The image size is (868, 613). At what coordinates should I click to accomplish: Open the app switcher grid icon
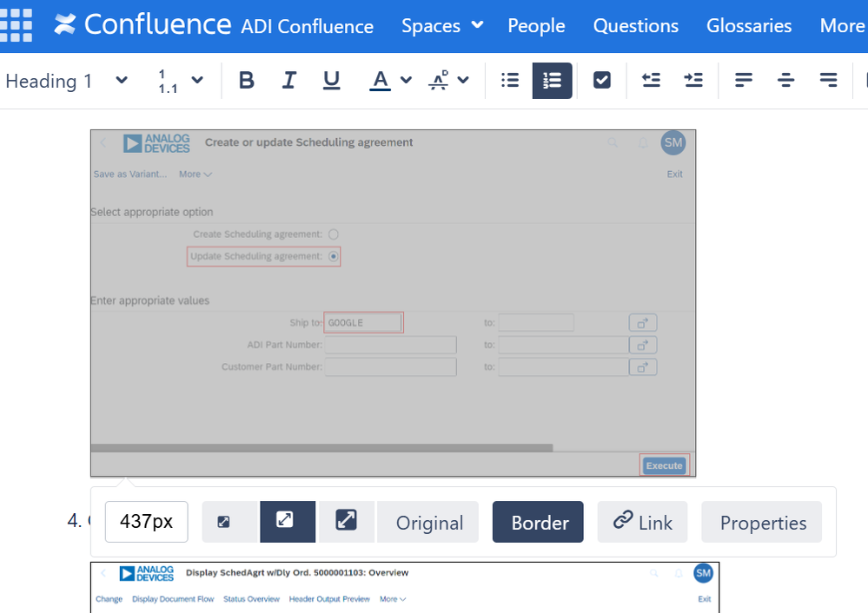pyautogui.click(x=15, y=25)
